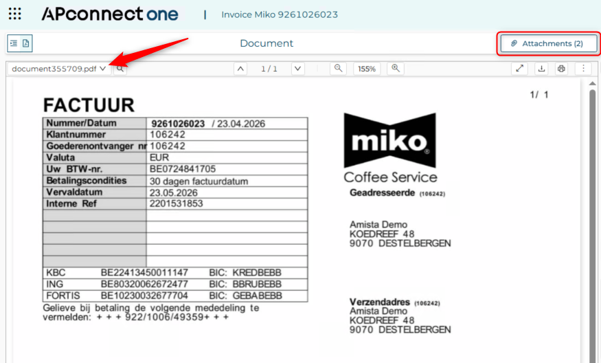Zoom in on the document

(396, 69)
